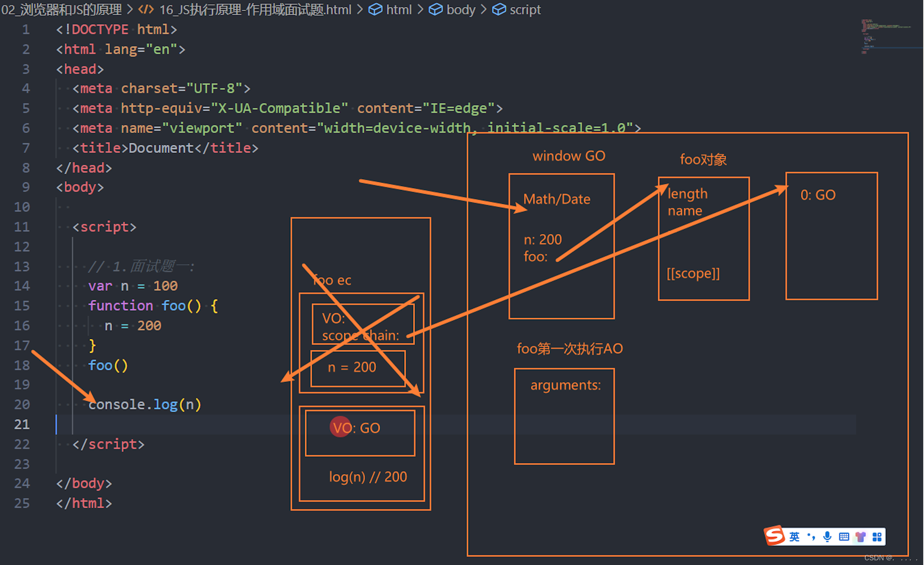Click the closing </html> tag
This screenshot has height=565, width=924.
(84, 503)
